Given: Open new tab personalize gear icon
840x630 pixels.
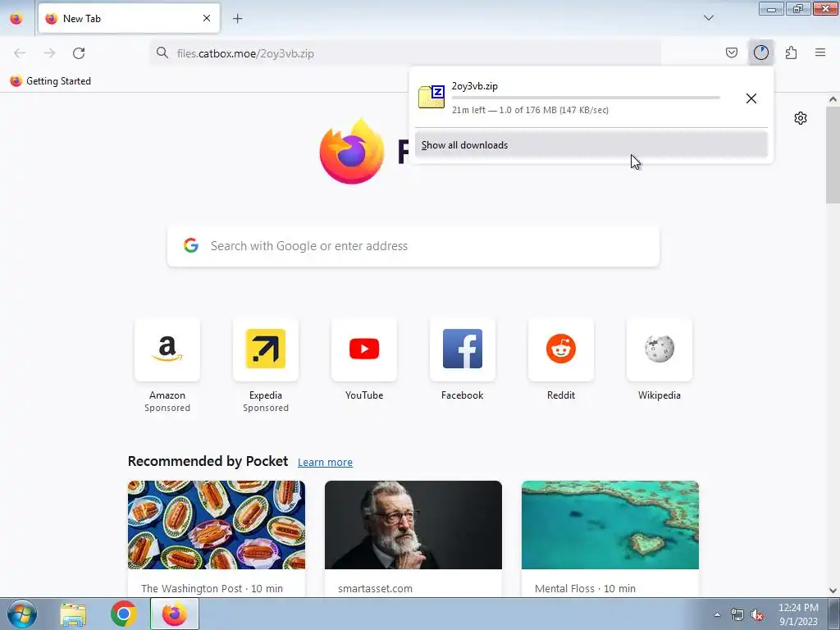Looking at the screenshot, I should 801,118.
